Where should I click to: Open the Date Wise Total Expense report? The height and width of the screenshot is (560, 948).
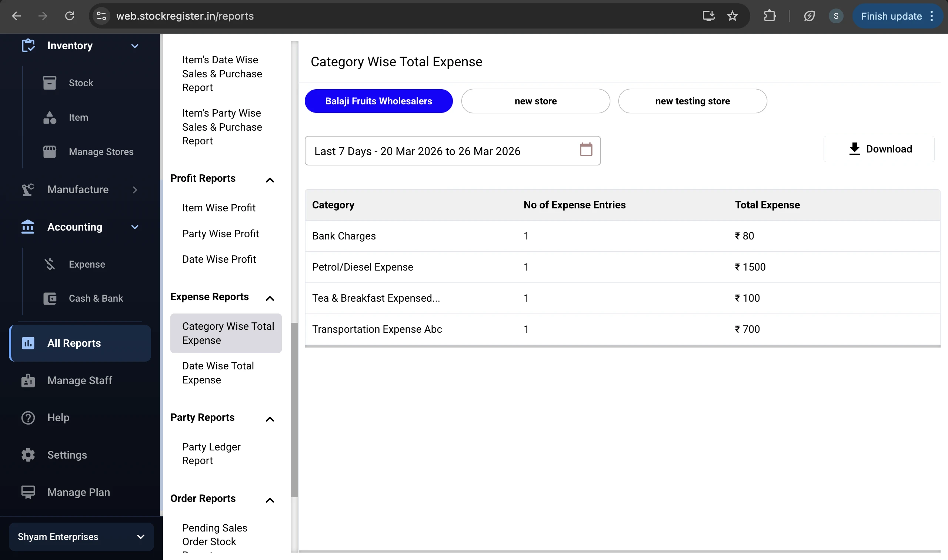click(218, 372)
